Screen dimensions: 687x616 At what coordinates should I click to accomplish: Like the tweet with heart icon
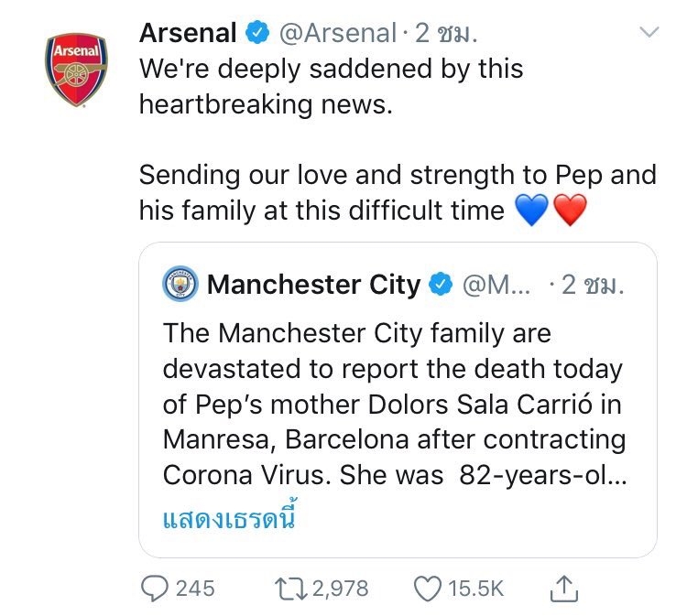click(427, 589)
